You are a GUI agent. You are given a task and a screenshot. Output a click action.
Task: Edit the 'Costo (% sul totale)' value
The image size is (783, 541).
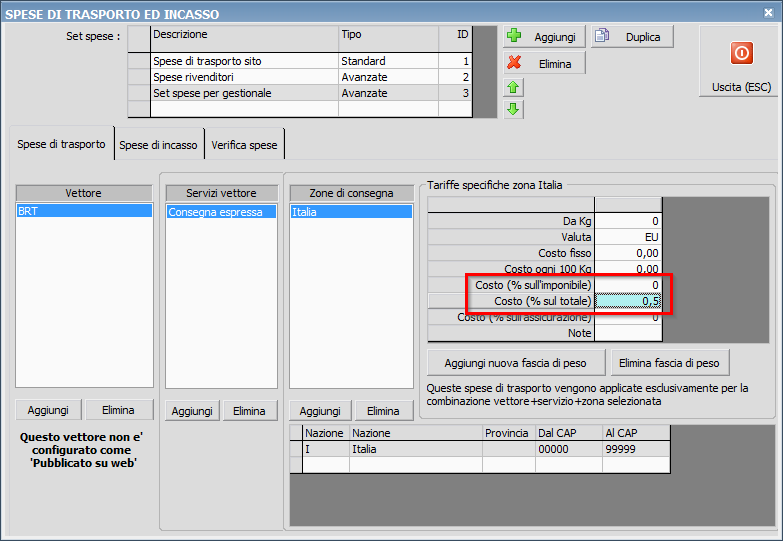[x=628, y=301]
